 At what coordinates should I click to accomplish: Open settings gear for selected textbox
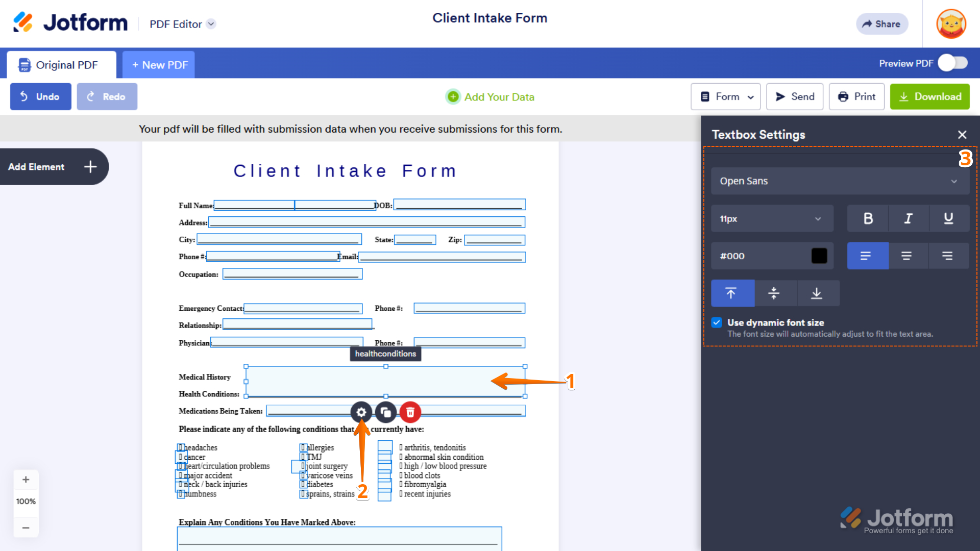point(361,412)
